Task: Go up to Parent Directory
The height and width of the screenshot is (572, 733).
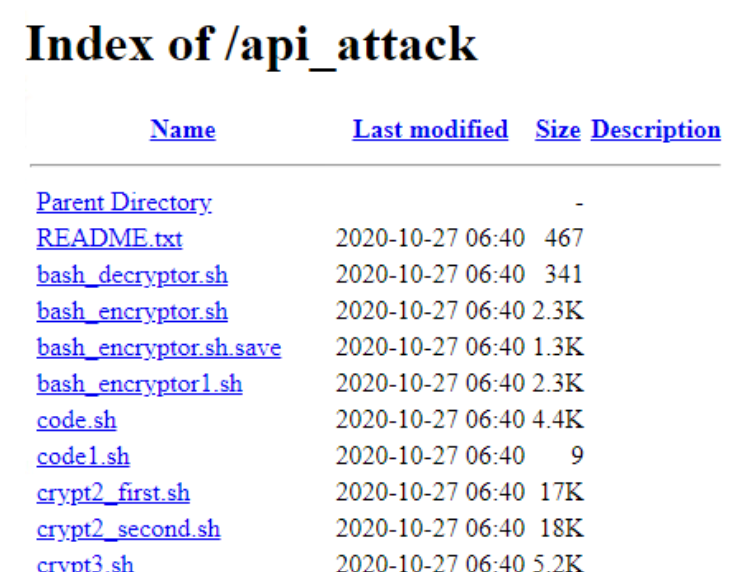Action: 124,203
